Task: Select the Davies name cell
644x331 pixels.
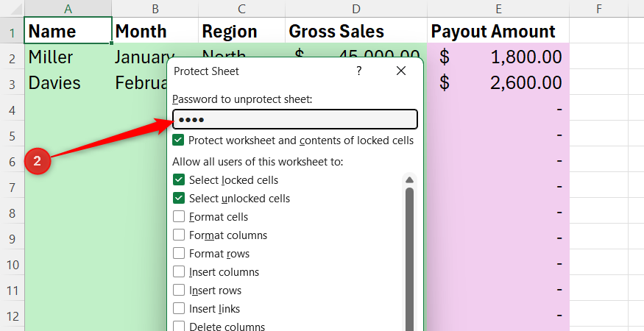Action: [x=68, y=82]
